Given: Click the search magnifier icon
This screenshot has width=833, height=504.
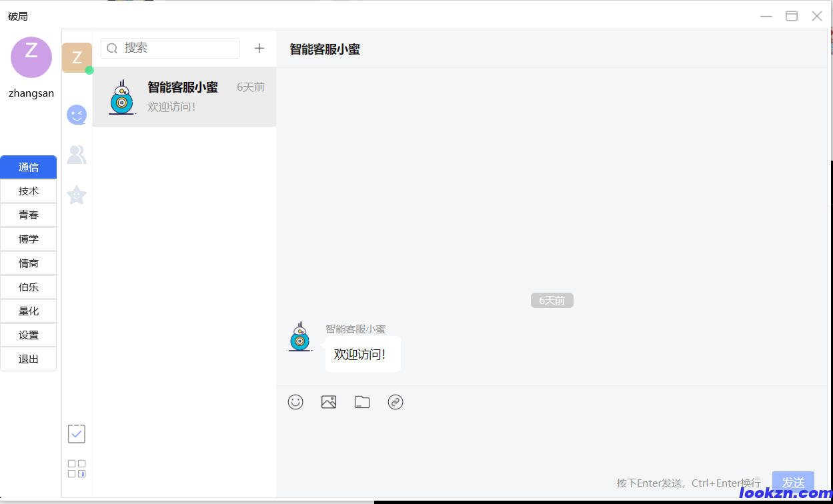Looking at the screenshot, I should (112, 47).
